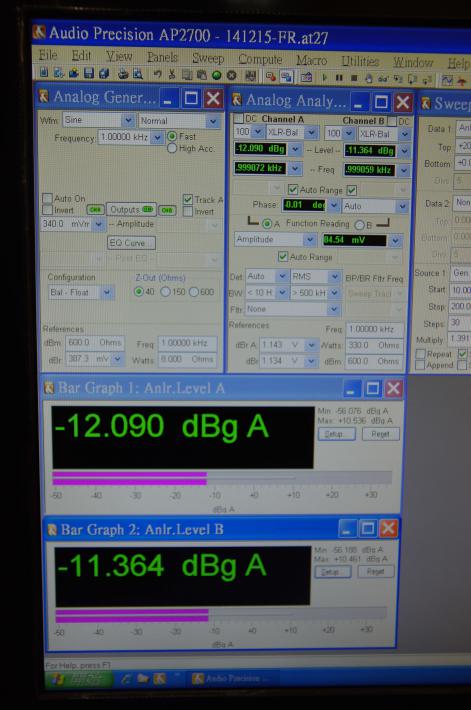471x710 pixels.
Task: Click the Pause toolbar button
Action: pyautogui.click(x=339, y=78)
